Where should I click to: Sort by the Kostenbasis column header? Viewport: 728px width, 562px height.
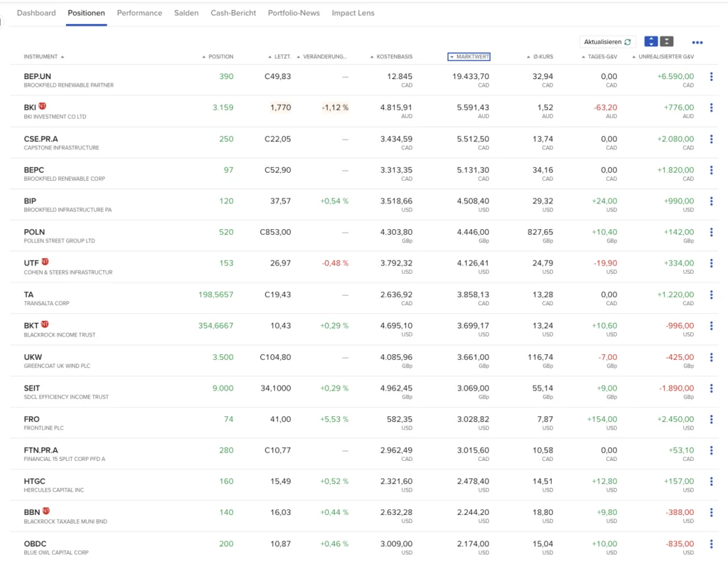tap(391, 57)
